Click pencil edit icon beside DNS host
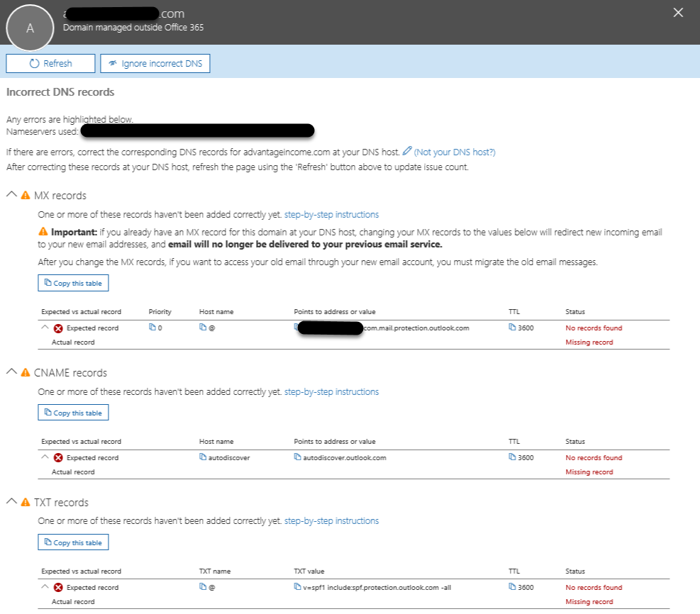Screen dimensions: 700x614 point(406,151)
